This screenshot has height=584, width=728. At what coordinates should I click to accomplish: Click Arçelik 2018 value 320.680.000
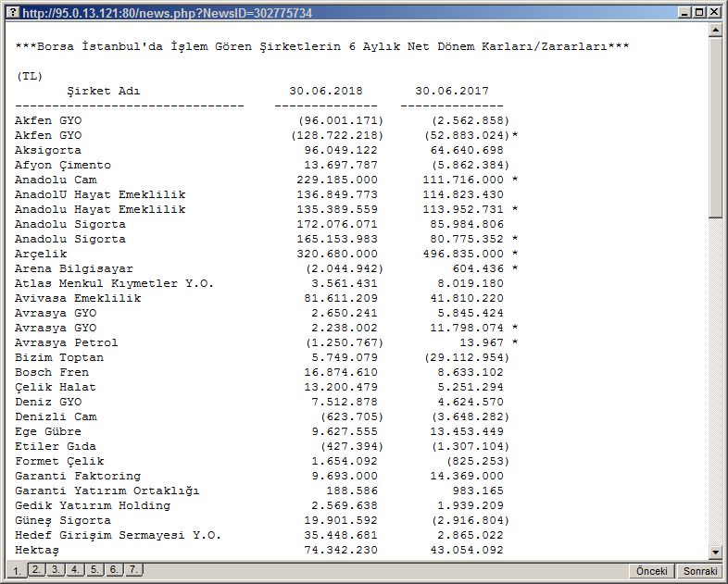[337, 255]
